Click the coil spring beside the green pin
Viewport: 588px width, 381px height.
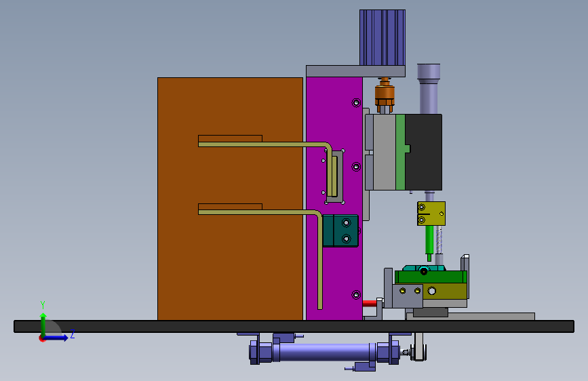pos(439,240)
